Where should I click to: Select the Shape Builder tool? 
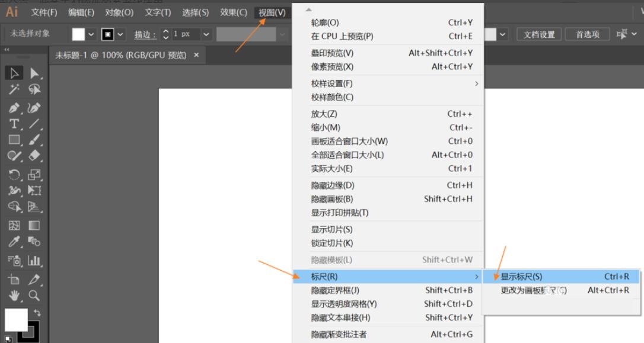point(14,206)
